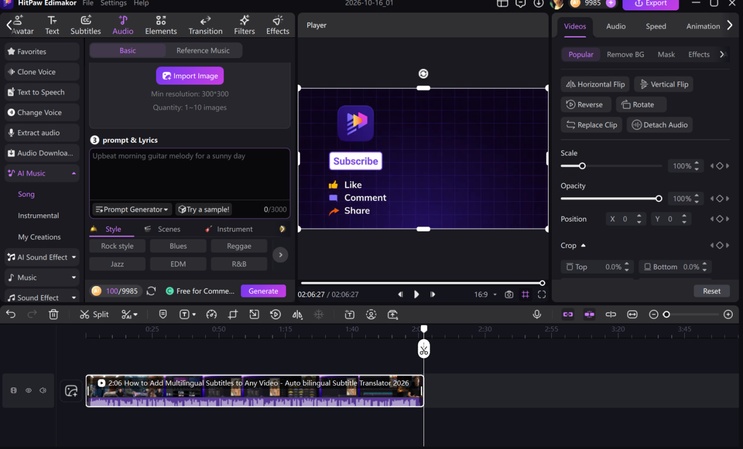743x449 pixels.
Task: Toggle the pink link clips button
Action: coord(568,314)
